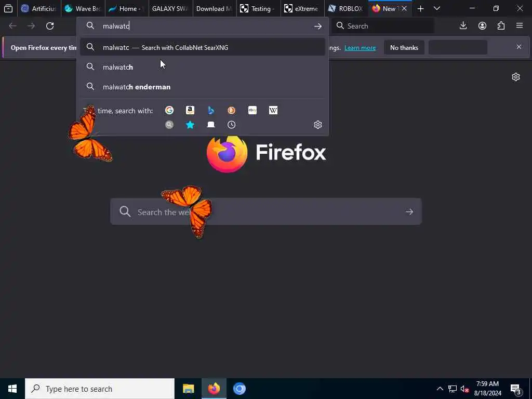Reload the current page
532x399 pixels.
[x=50, y=26]
